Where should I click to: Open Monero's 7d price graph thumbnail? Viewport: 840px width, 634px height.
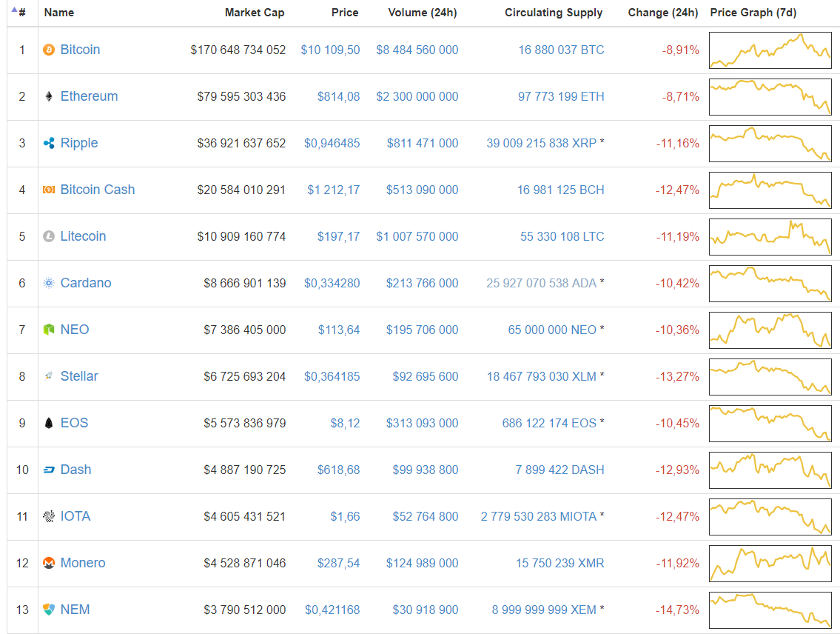pyautogui.click(x=770, y=563)
